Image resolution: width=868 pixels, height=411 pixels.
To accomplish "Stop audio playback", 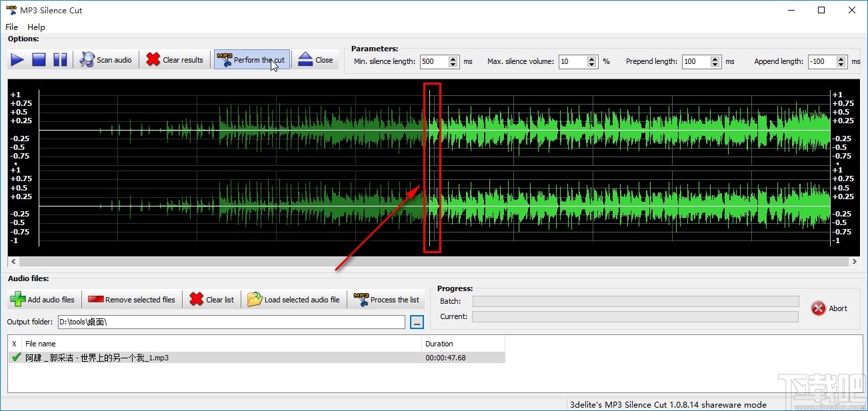I will click(39, 60).
